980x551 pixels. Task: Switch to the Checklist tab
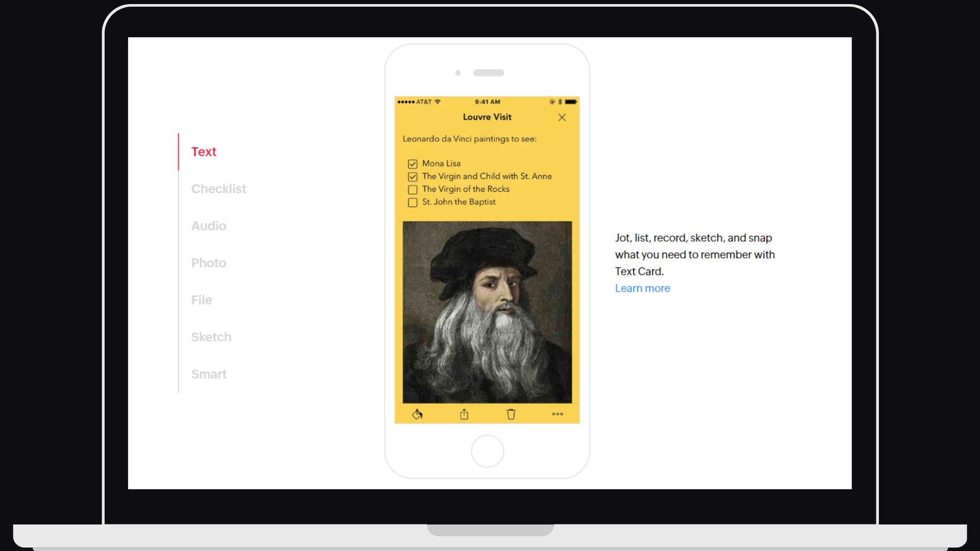pos(218,189)
